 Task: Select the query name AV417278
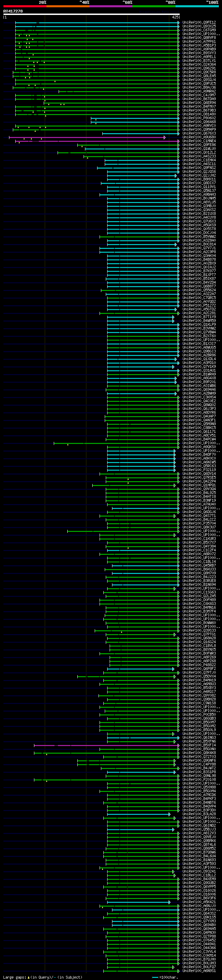tap(13, 11)
